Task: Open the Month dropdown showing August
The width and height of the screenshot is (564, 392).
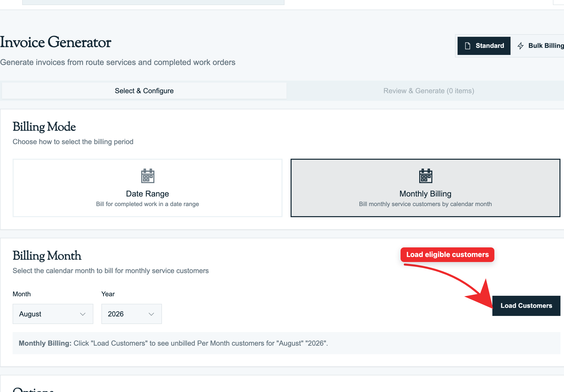Action: pyautogui.click(x=53, y=314)
